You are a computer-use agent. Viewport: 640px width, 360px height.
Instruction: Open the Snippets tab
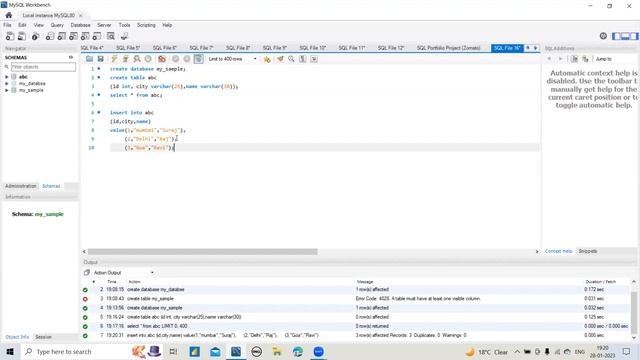pos(588,251)
